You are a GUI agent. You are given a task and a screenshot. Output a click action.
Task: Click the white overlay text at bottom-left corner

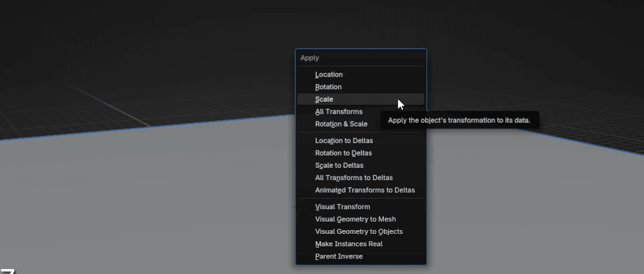pyautogui.click(x=7, y=270)
